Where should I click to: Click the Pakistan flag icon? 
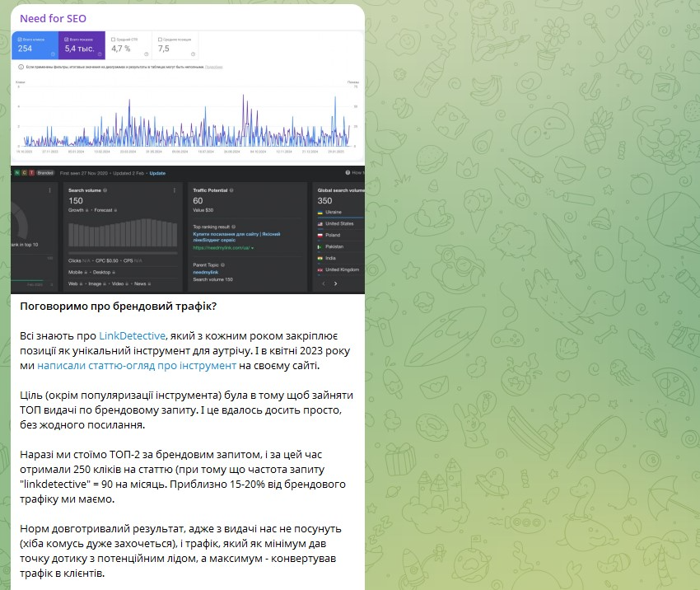320,246
